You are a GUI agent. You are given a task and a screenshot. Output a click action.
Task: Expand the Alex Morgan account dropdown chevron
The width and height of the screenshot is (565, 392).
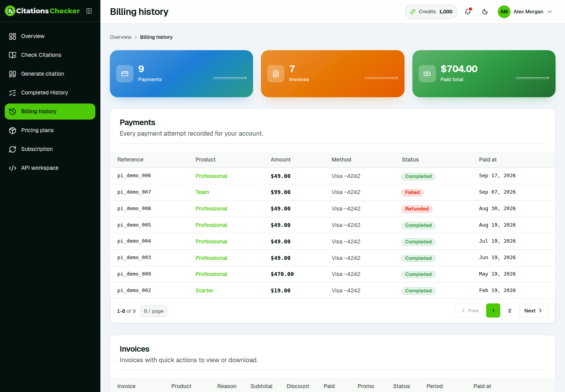(550, 12)
